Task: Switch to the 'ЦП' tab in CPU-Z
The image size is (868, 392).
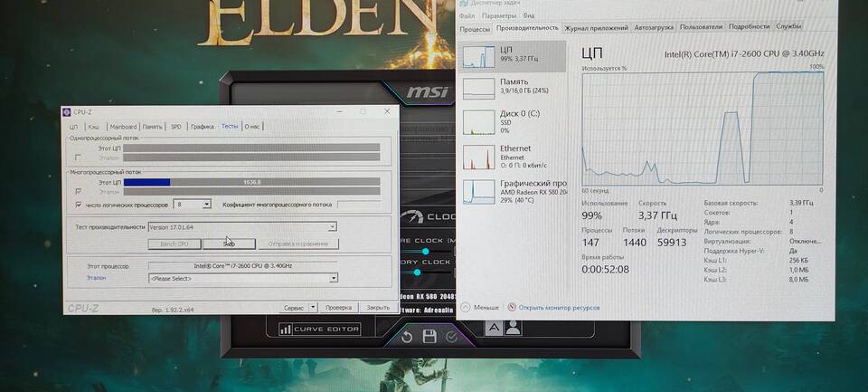Action: click(73, 127)
